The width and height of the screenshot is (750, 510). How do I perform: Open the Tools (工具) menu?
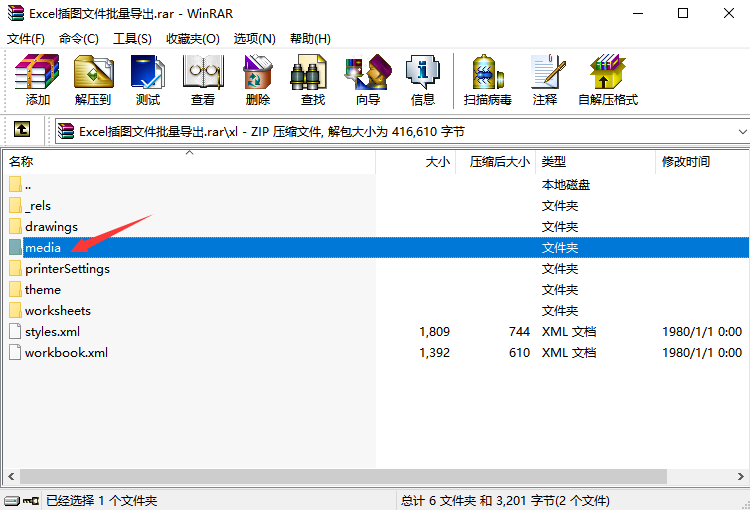[x=132, y=39]
